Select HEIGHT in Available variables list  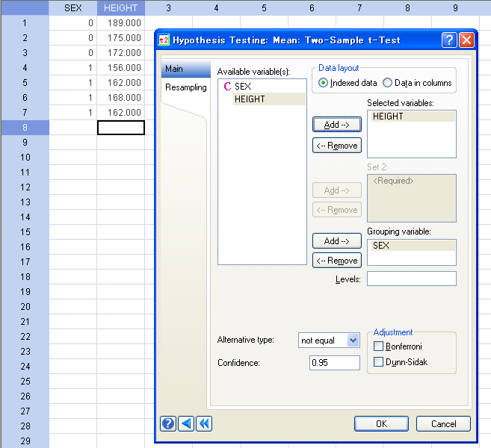click(x=269, y=99)
